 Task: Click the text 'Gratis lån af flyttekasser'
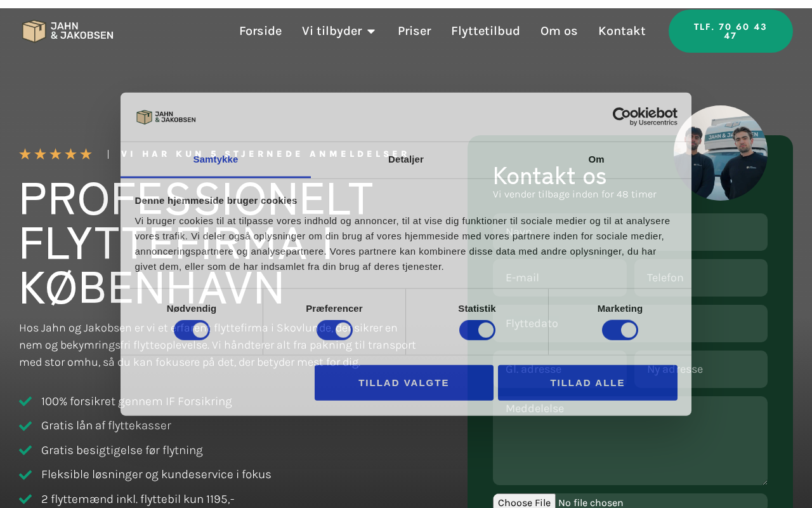(x=106, y=425)
